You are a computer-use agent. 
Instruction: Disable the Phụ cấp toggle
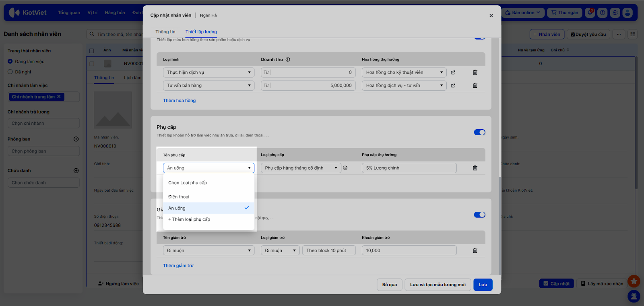479,132
